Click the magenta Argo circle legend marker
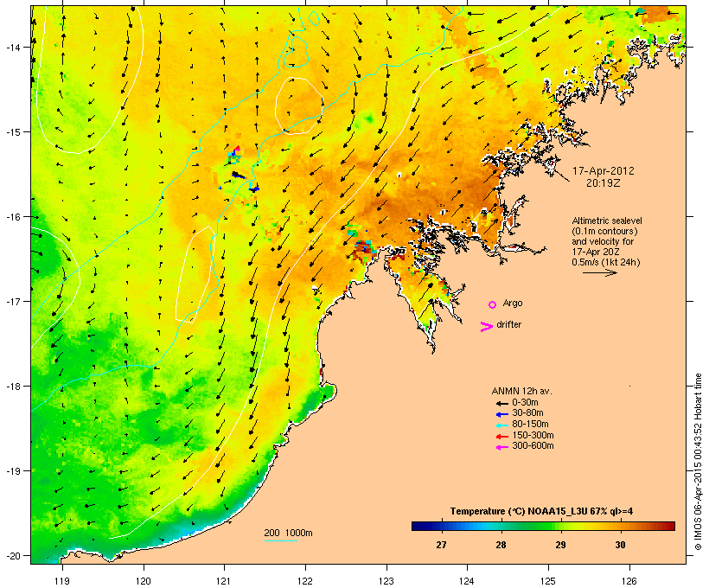 point(493,304)
